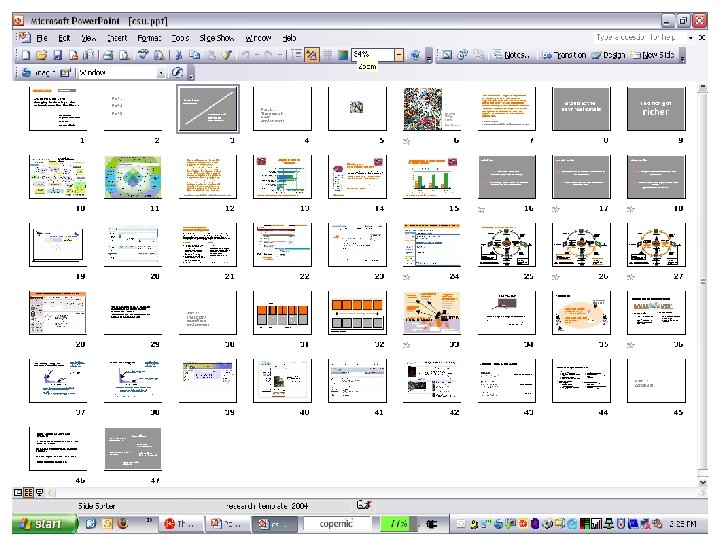
Task: Click the spelling status icon in status bar
Action: click(x=364, y=505)
